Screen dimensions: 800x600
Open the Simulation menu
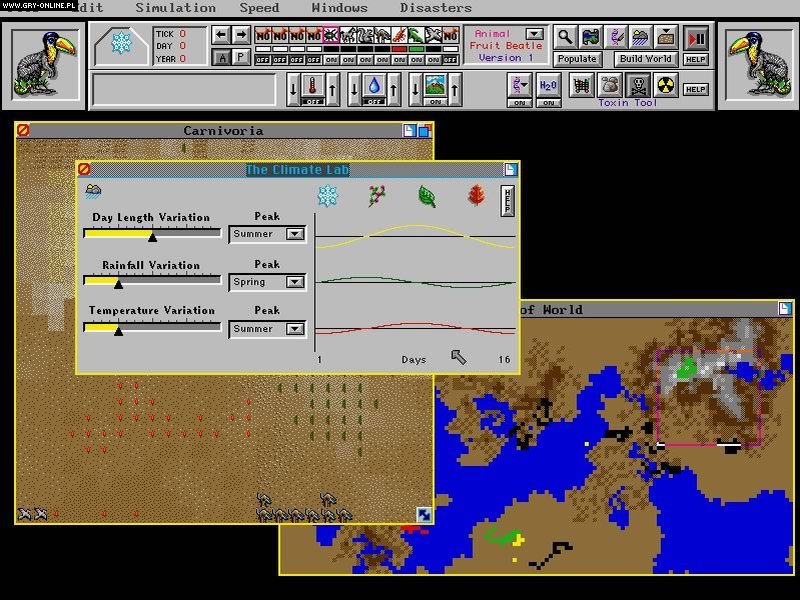point(176,8)
